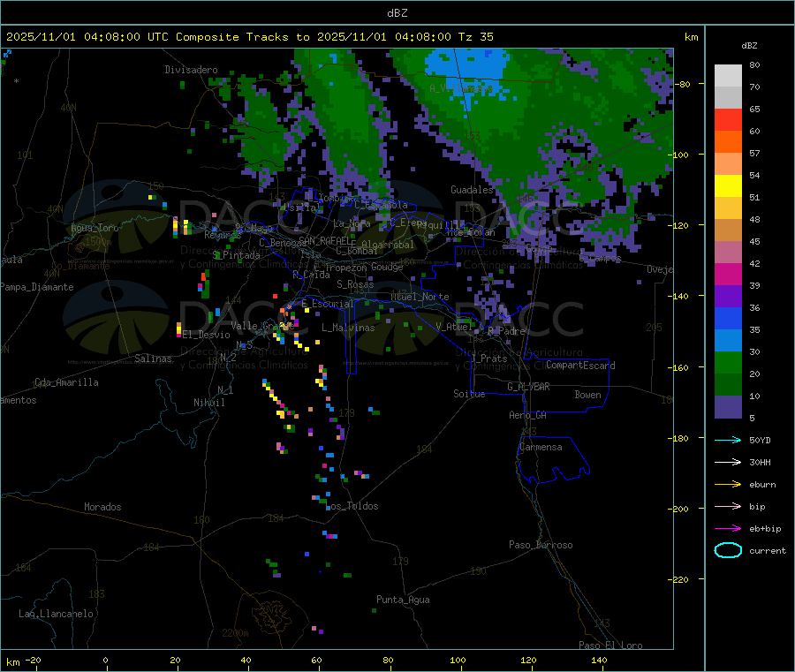Select the red swatch in dBZ scale
Viewport: 795px width, 672px height.
pyautogui.click(x=728, y=119)
